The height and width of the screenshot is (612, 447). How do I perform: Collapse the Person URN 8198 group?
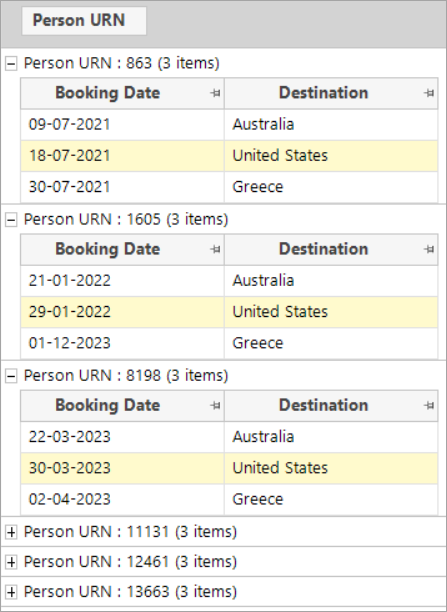(x=11, y=375)
